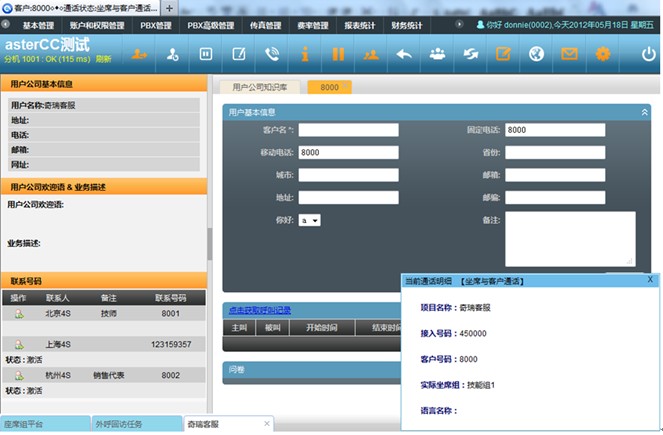
Task: Open the orange gear settings icon
Action: 602,54
